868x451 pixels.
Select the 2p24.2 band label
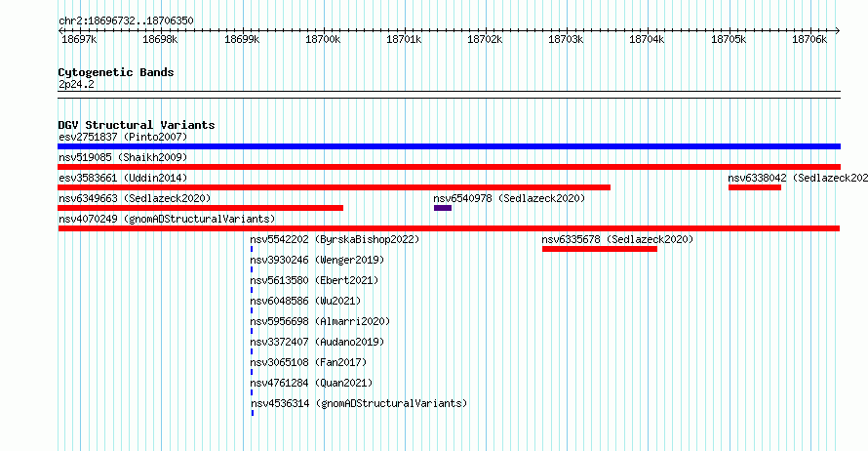coord(76,85)
